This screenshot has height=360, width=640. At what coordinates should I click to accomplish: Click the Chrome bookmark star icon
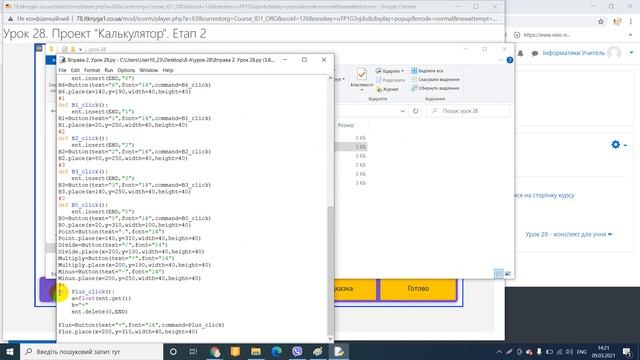600,22
